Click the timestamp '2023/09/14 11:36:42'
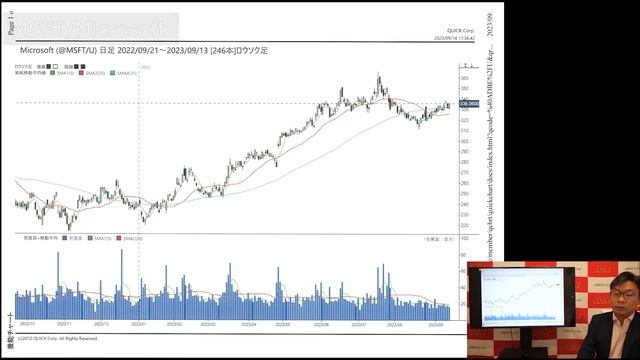The image size is (640, 360). [454, 38]
